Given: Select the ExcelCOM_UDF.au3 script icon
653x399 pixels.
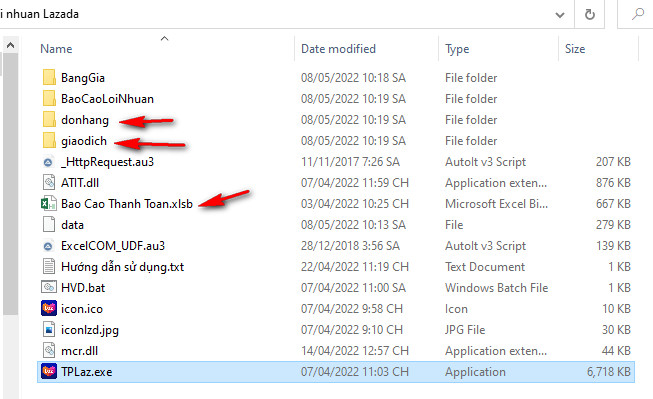Looking at the screenshot, I should [48, 246].
